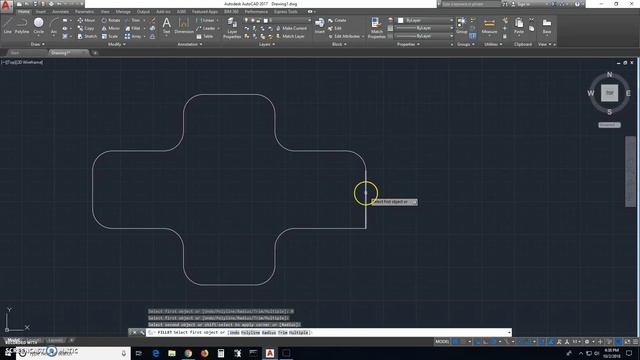
Task: Click the Stretch tool
Action: [87, 36]
